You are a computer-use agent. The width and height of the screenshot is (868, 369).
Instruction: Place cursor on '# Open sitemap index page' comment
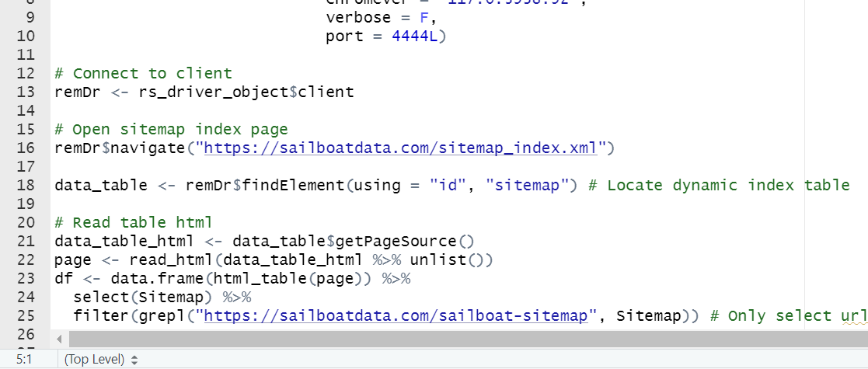(x=171, y=129)
